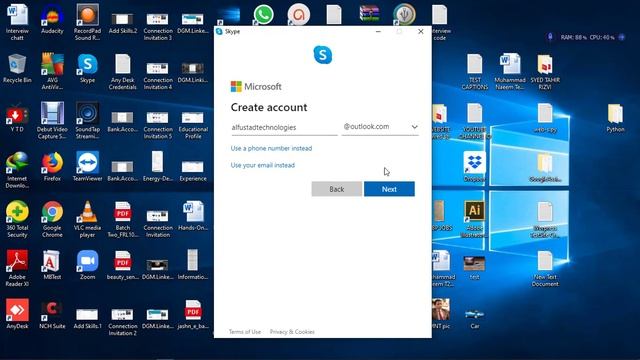The height and width of the screenshot is (360, 640).
Task: Select the Experience image icon
Action: coord(193,170)
